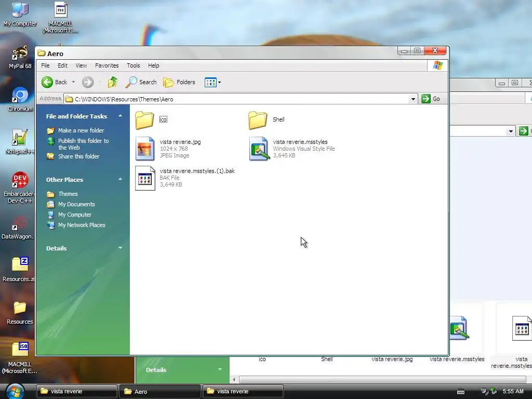Switch to first vista reverie taskbar button

pos(77,391)
